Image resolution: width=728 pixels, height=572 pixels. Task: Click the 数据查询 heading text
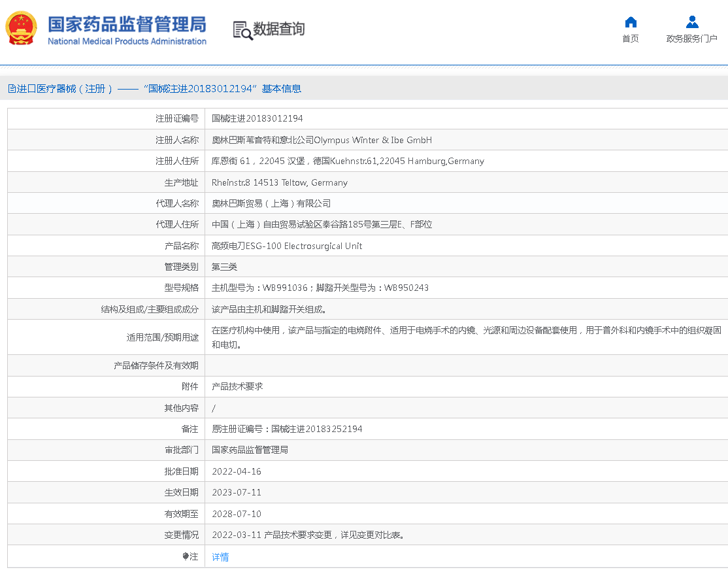coord(279,29)
